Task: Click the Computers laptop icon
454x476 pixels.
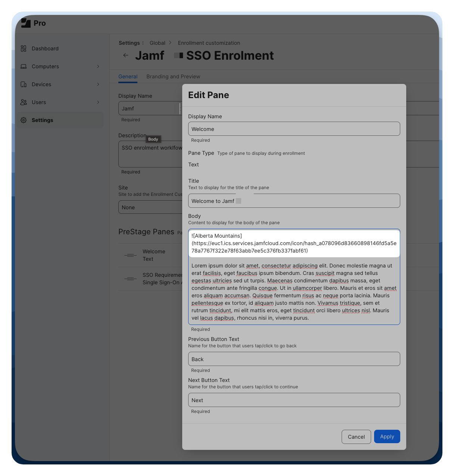Action: [x=24, y=66]
